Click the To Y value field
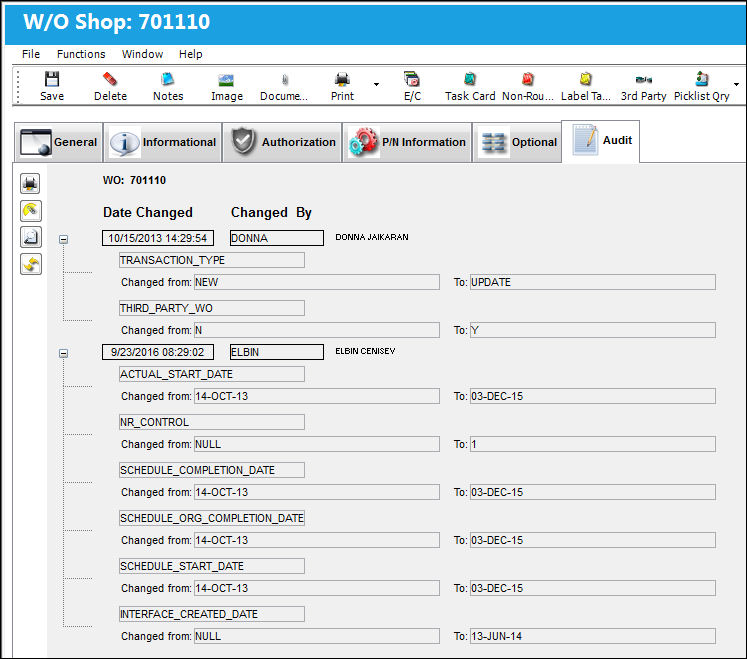The image size is (747, 659). (593, 330)
